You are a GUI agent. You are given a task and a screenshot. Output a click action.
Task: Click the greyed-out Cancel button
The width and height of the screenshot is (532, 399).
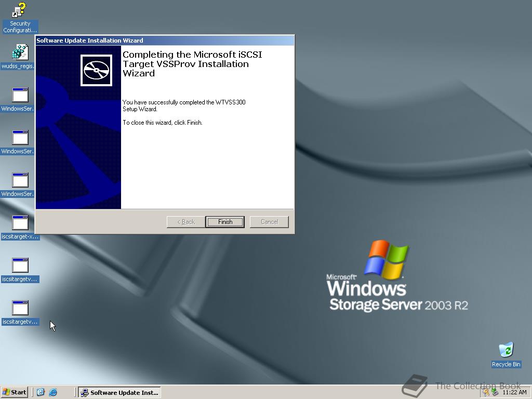click(x=270, y=222)
